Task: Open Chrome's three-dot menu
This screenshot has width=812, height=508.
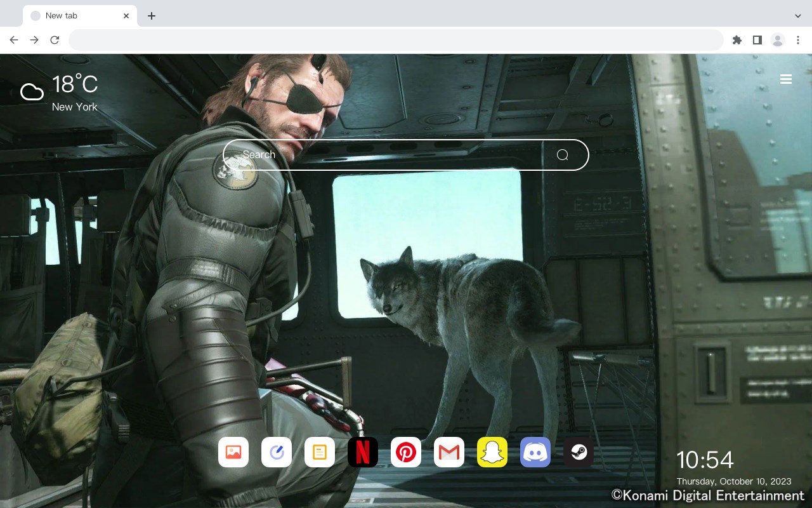Action: pyautogui.click(x=798, y=40)
